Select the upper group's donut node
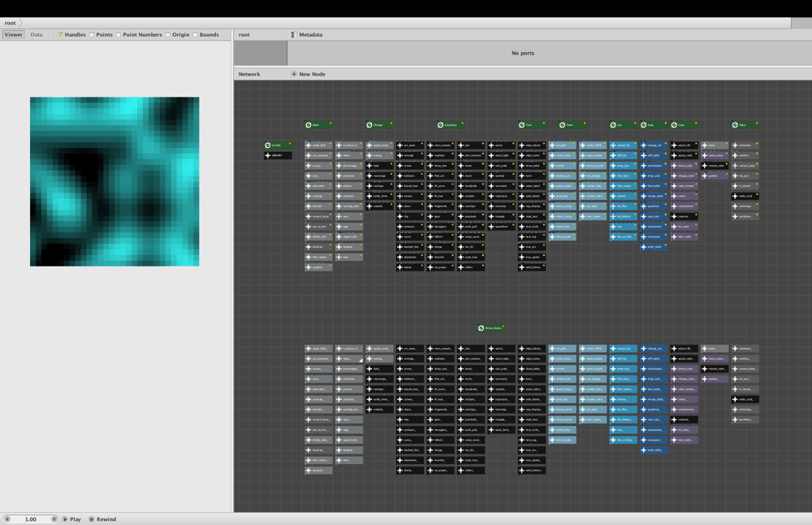This screenshot has width=812, height=525. 410,267
